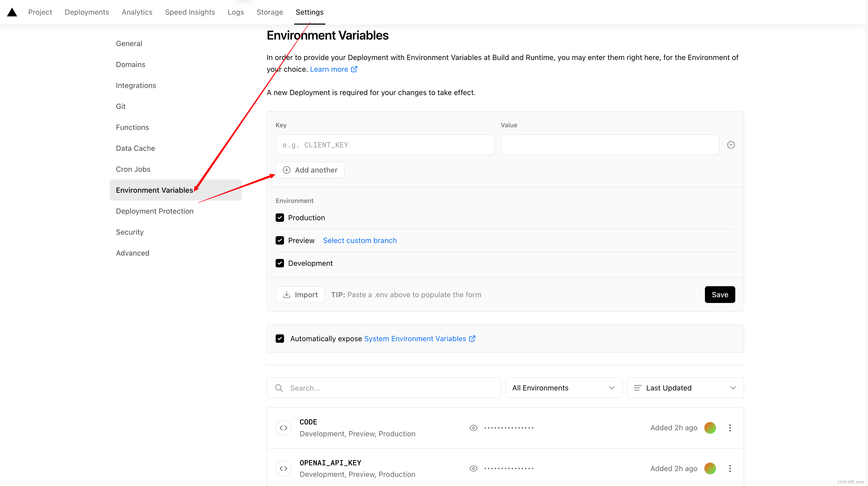
Task: Disable automatically expose System Environment Variables
Action: (x=280, y=338)
